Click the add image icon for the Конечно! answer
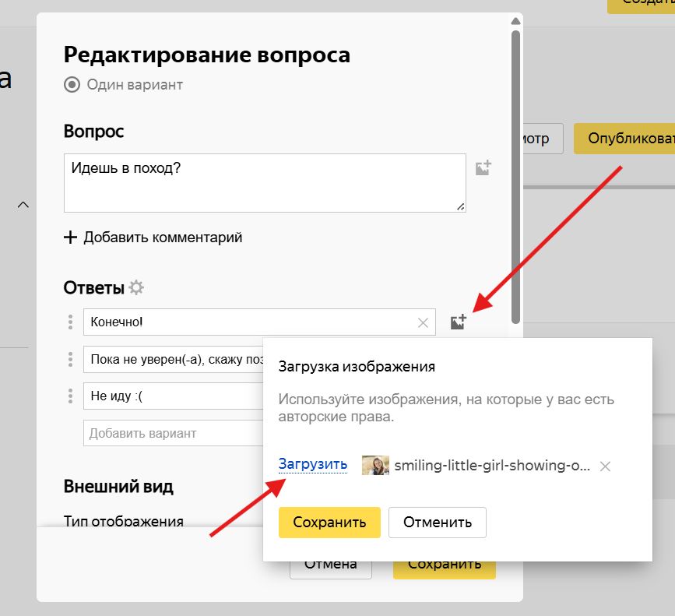 (459, 322)
